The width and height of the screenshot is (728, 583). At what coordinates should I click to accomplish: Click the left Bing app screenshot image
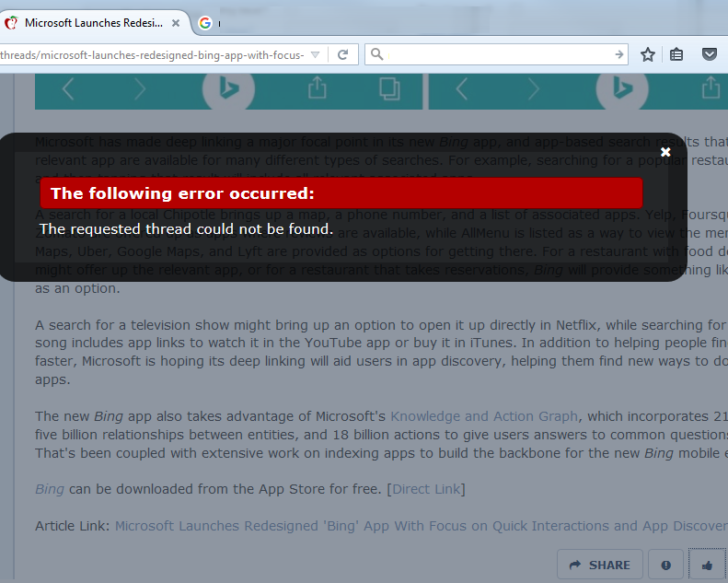[228, 91]
